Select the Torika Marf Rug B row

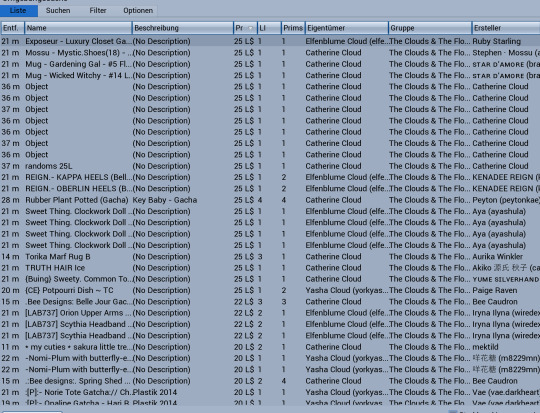tap(270, 257)
